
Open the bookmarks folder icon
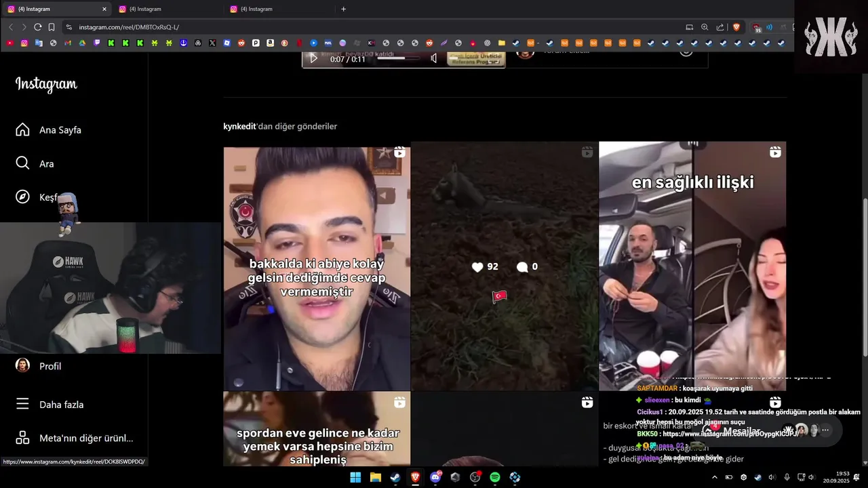coord(501,43)
